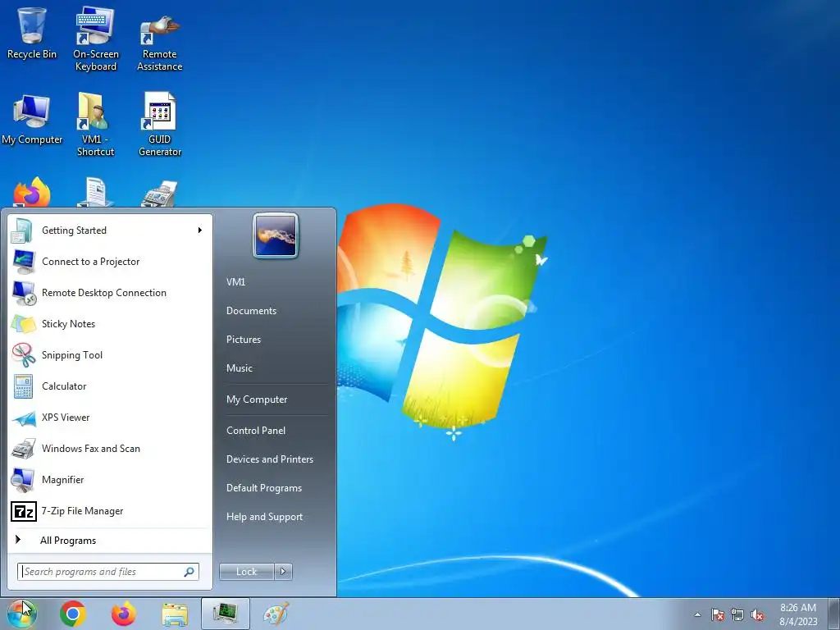This screenshot has width=840, height=630.
Task: Click the Show desktop strip at the taskbar's end
Action: [x=834, y=614]
